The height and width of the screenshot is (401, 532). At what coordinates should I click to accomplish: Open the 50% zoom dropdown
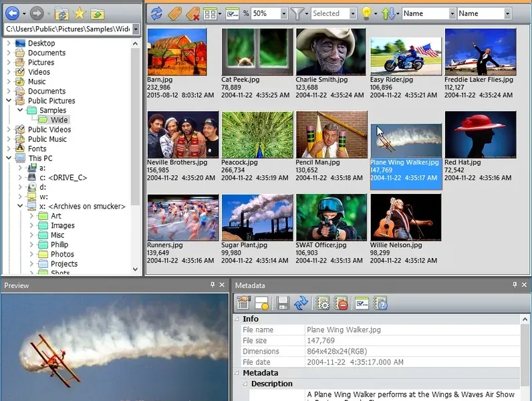tap(284, 13)
